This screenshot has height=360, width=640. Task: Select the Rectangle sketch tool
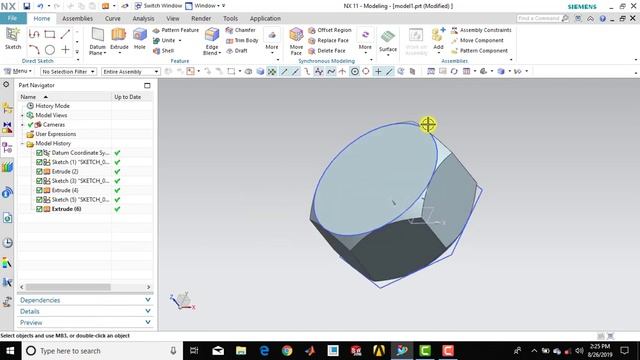point(50,34)
